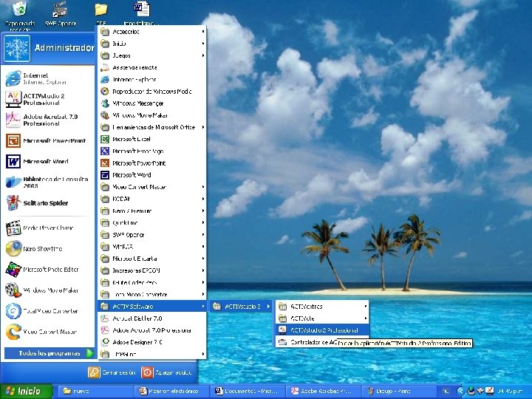Expand the QuickTime program folder
Viewport: 532px width, 399px height.
152,222
